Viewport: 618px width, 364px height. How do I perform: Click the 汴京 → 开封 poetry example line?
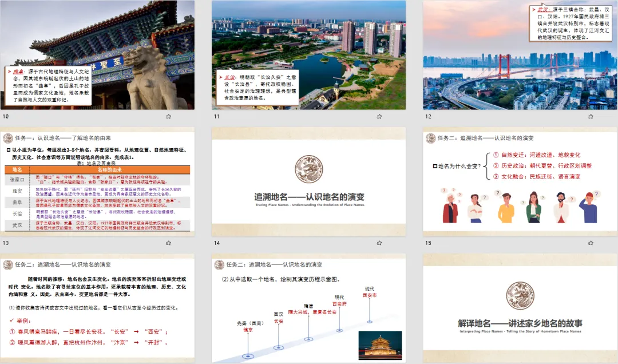89,342
